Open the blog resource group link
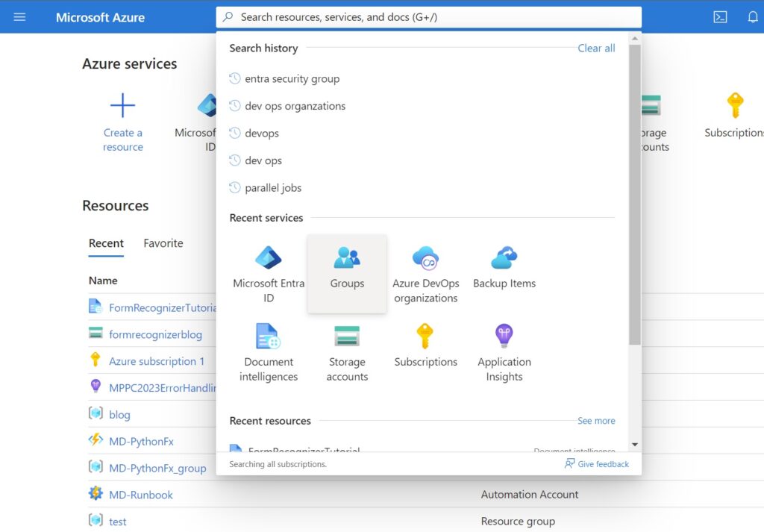The image size is (764, 532). (x=119, y=415)
